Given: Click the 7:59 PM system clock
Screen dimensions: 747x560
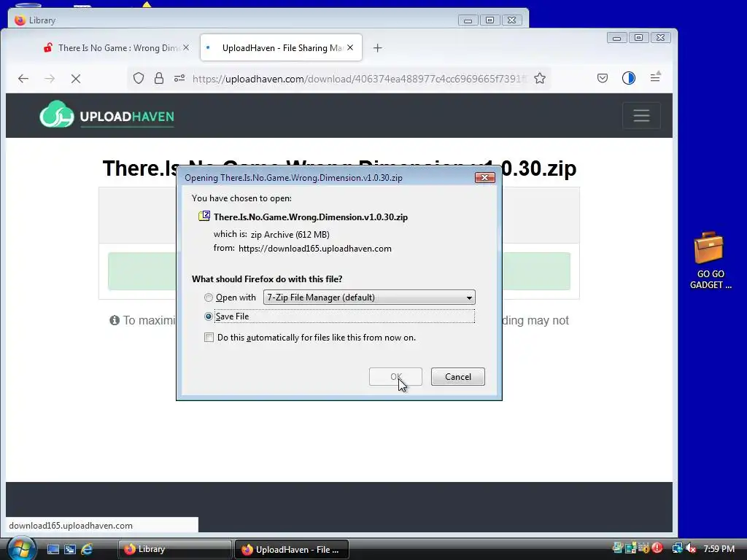Looking at the screenshot, I should [719, 548].
